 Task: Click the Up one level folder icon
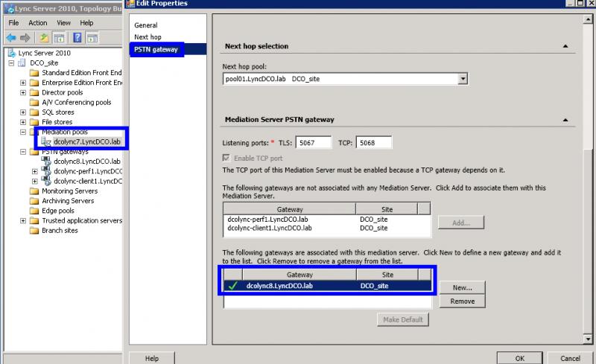[44, 37]
